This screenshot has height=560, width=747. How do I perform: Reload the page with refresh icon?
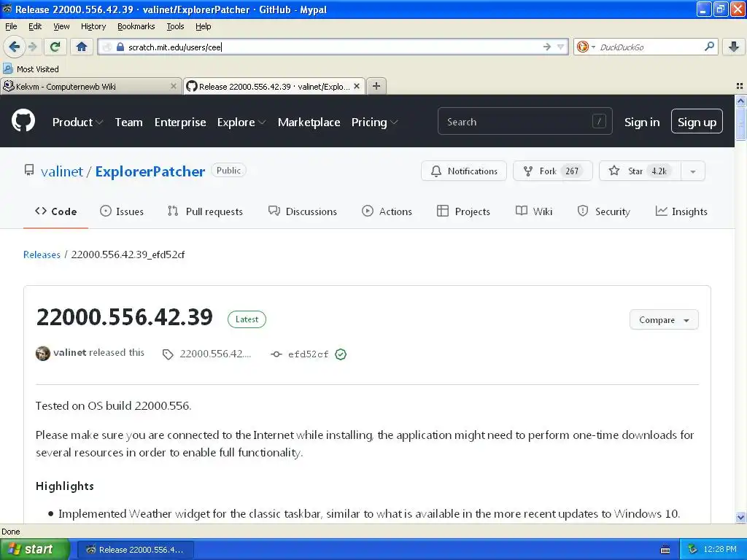[55, 47]
